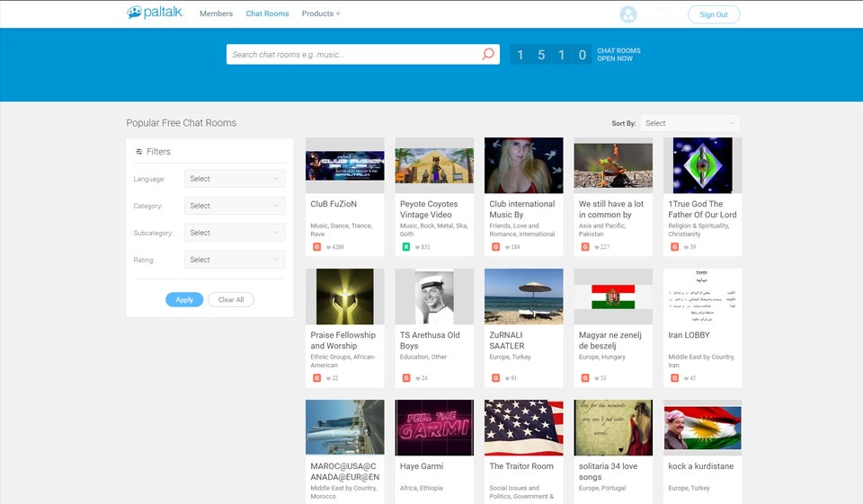Click the magnifier search icon

[x=488, y=55]
